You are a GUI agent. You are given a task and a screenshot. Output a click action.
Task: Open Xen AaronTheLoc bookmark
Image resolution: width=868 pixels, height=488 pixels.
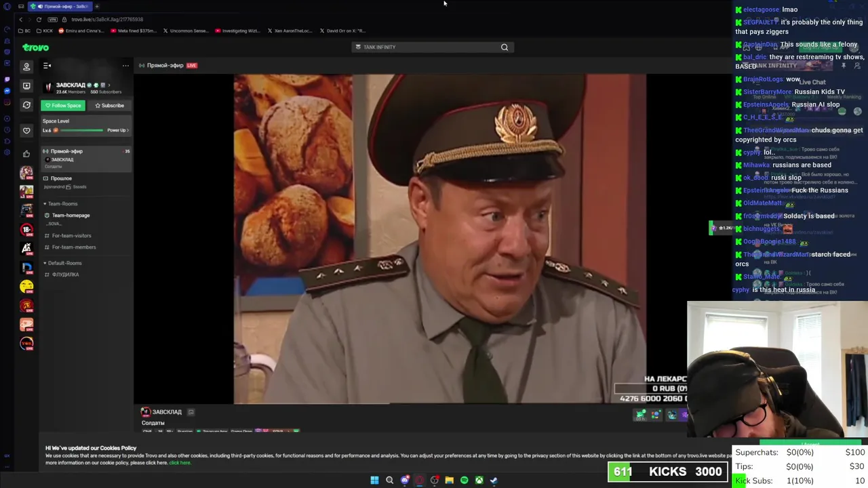(290, 30)
